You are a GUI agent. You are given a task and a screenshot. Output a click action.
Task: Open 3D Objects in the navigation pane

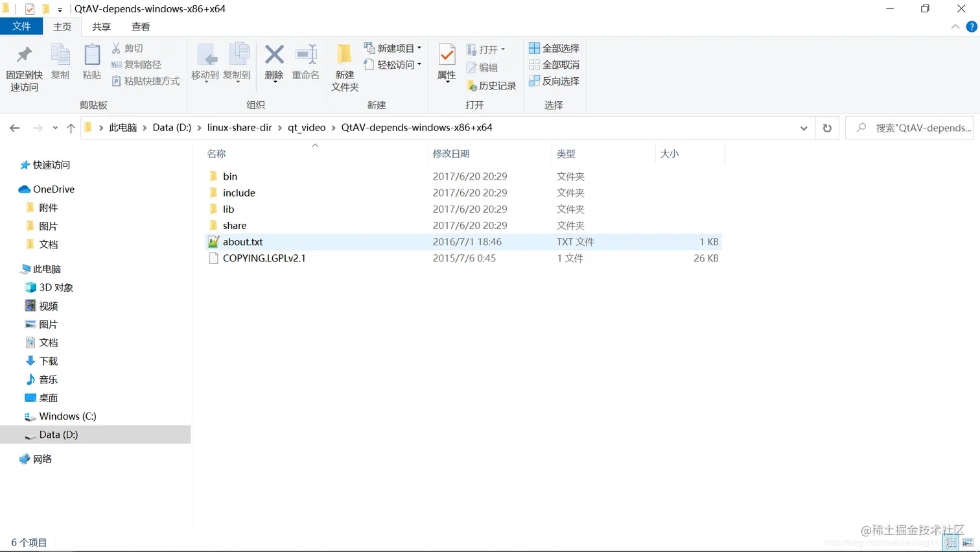[49, 287]
